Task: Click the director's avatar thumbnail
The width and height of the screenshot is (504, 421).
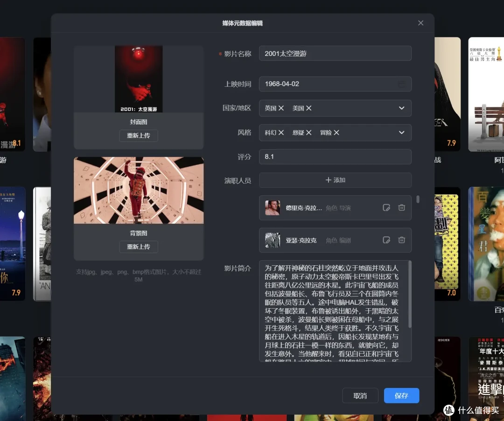Action: 273,208
